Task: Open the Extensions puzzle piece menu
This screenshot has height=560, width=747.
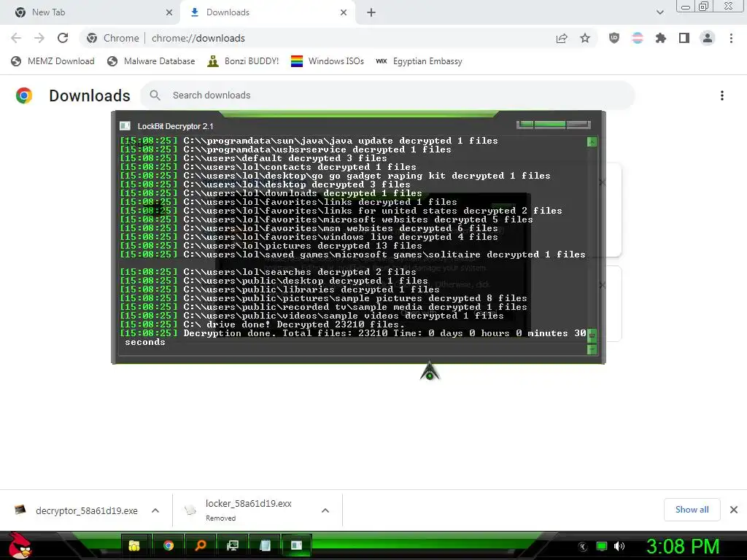Action: (x=661, y=38)
